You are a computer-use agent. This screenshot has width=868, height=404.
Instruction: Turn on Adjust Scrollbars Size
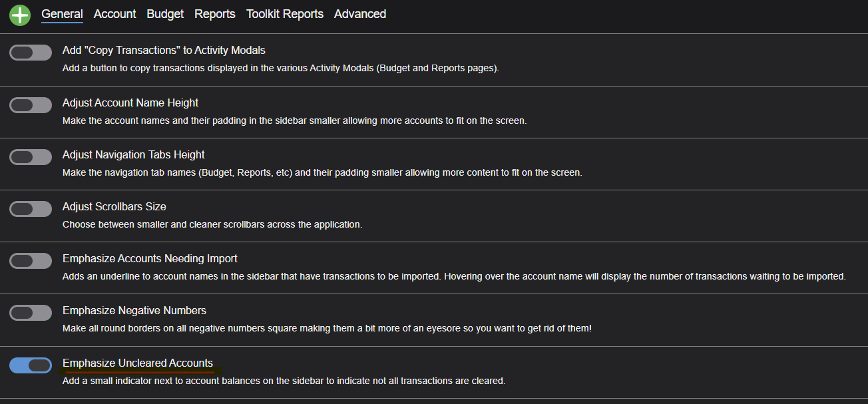30,208
